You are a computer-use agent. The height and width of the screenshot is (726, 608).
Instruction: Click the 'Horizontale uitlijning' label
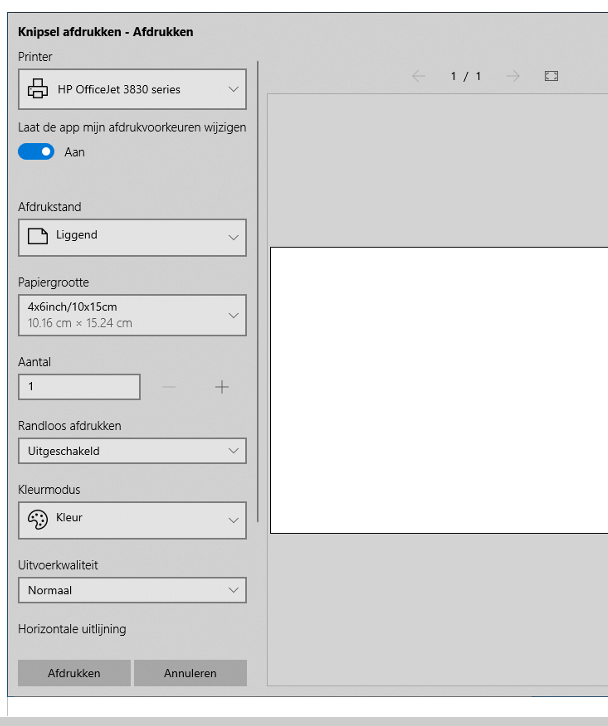pyautogui.click(x=72, y=629)
